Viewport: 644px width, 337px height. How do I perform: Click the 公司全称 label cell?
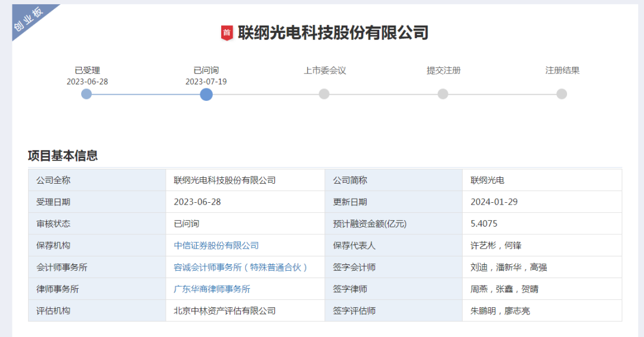97,180
